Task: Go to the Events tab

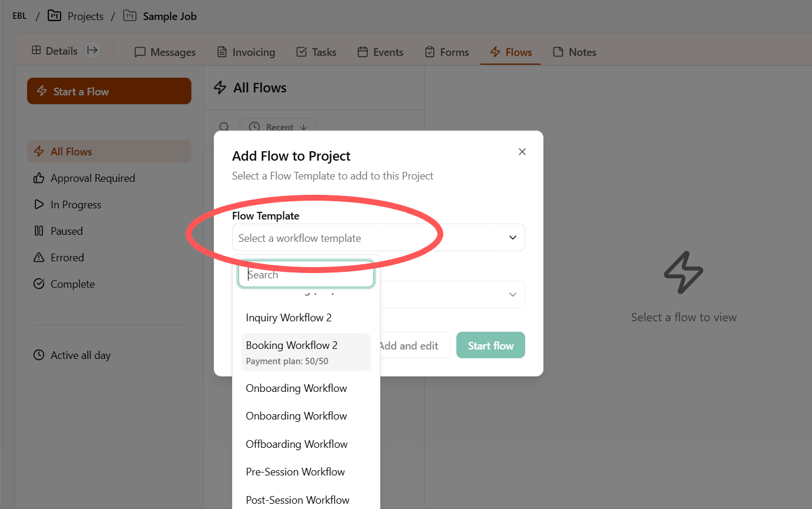Action: coord(380,52)
